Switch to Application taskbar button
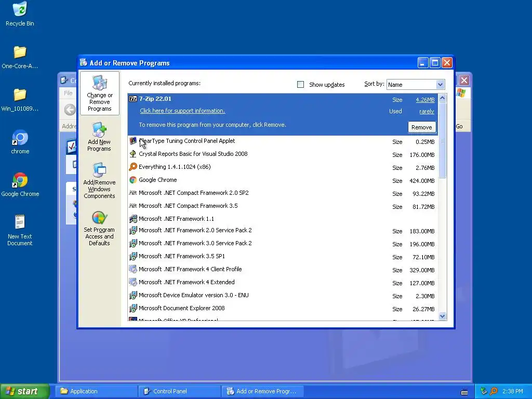Viewport: 532px width, 399px height. [x=97, y=391]
